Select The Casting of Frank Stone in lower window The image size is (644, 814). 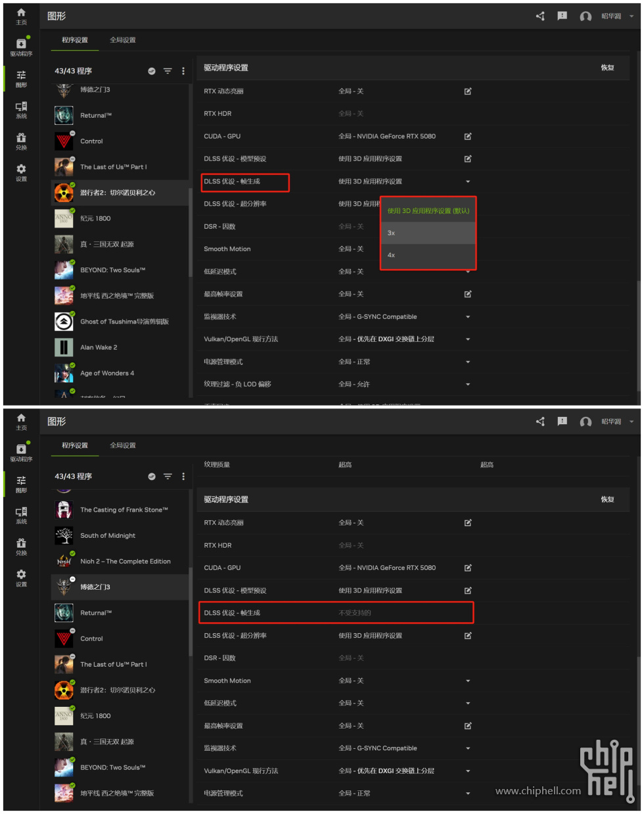coord(120,510)
